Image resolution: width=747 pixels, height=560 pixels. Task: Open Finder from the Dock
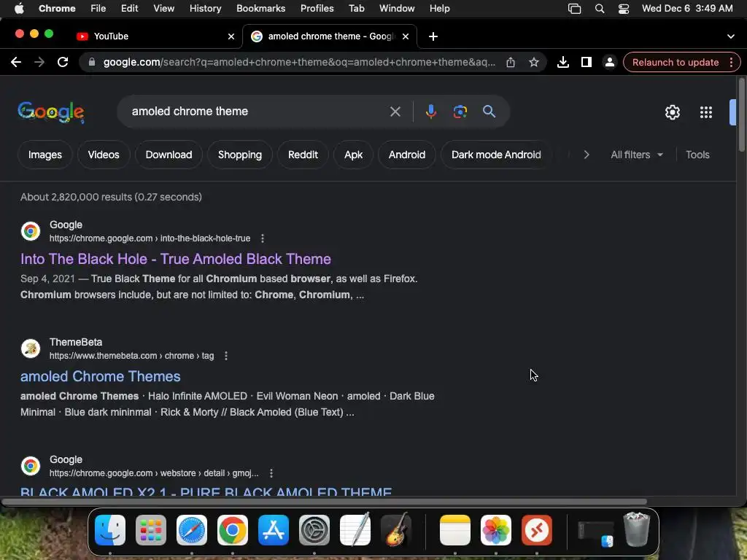point(110,530)
